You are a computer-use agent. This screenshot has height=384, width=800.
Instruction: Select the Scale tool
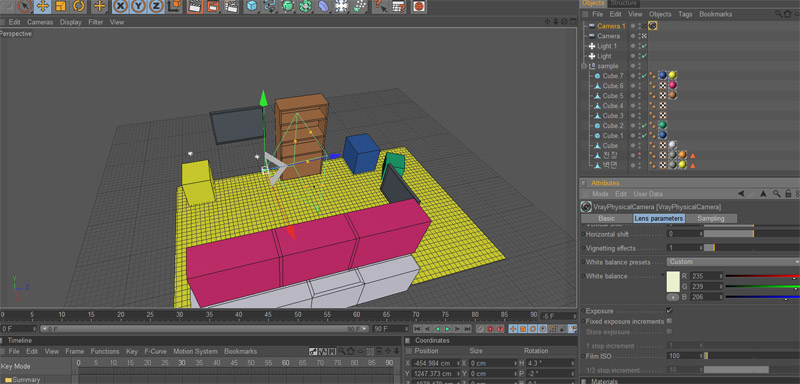click(x=61, y=6)
